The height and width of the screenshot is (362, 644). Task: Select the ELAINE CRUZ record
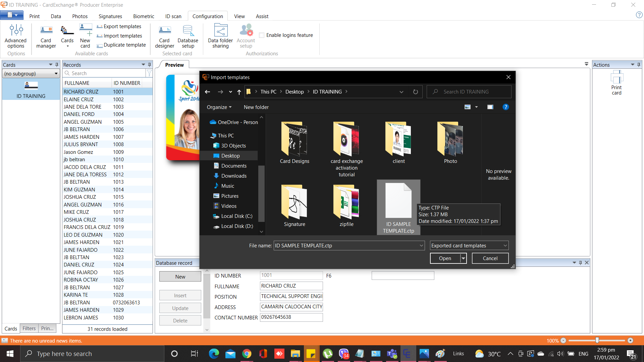107,100
